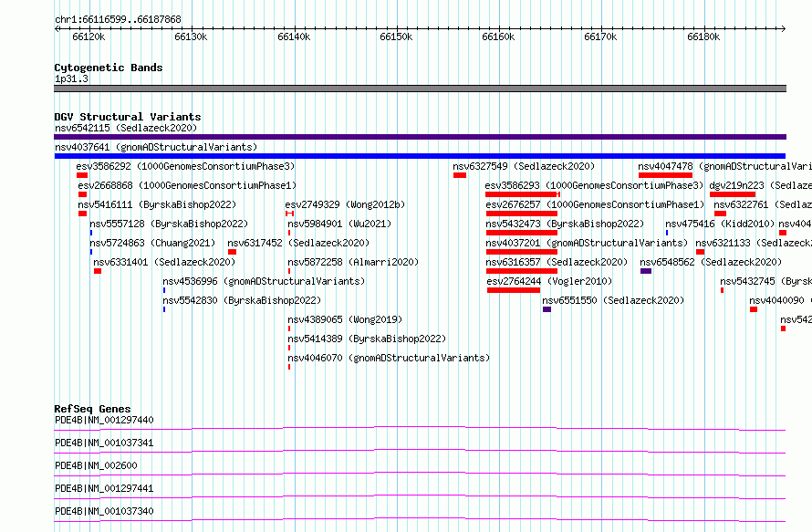Click nsv6331401 (Sedlazeck2020) label
Screen dimensions: 812x532
point(164,262)
